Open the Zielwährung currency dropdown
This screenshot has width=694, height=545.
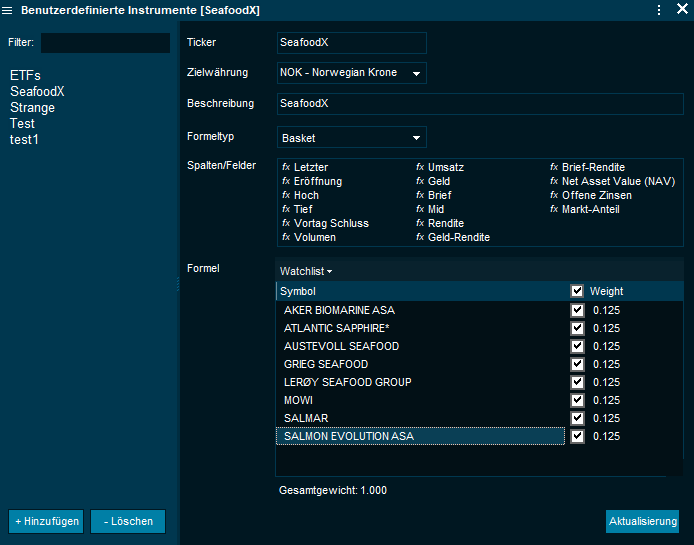pos(351,73)
